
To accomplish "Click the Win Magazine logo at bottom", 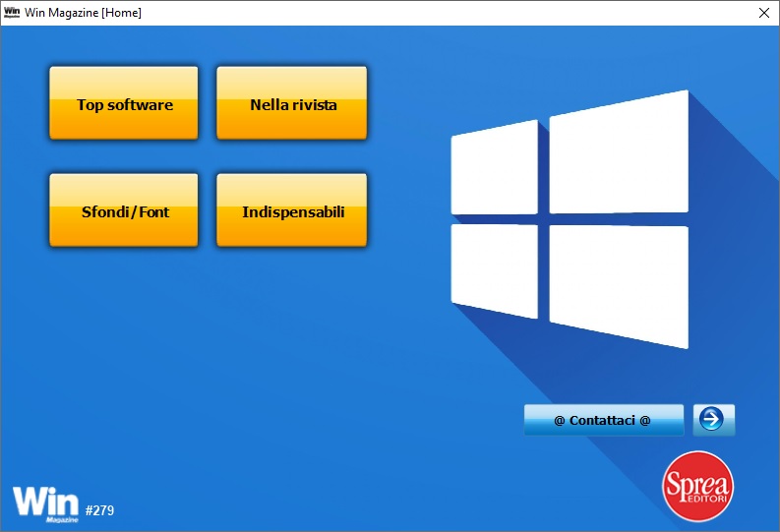I will pos(46,503).
